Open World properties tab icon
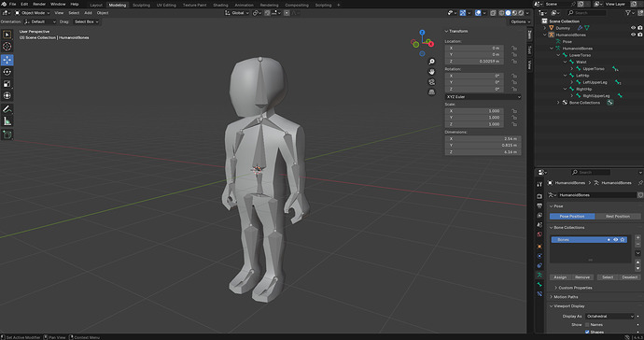This screenshot has height=340, width=644. tap(539, 234)
